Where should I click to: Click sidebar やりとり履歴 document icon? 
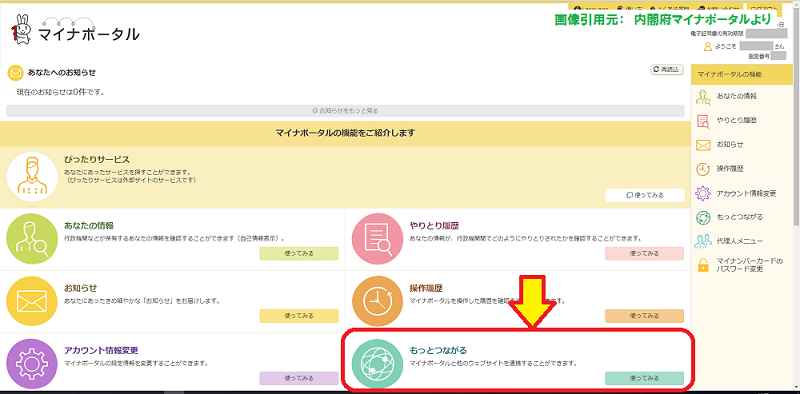[x=703, y=121]
